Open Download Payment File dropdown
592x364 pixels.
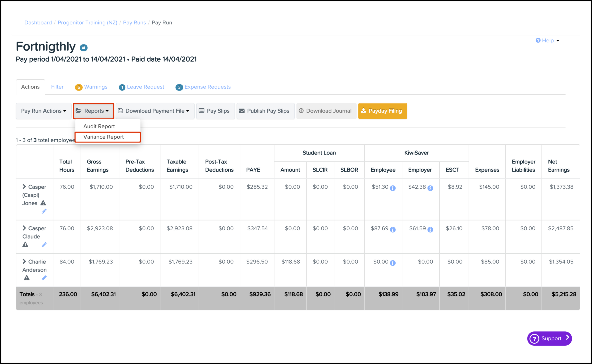(155, 111)
